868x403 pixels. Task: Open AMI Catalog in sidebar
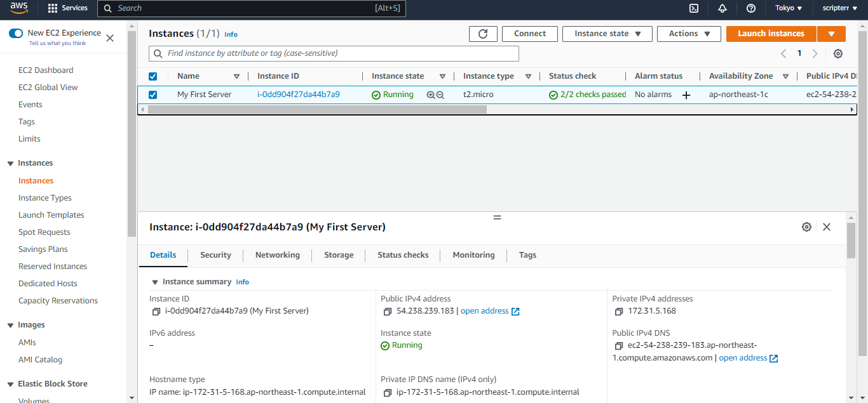(x=41, y=360)
